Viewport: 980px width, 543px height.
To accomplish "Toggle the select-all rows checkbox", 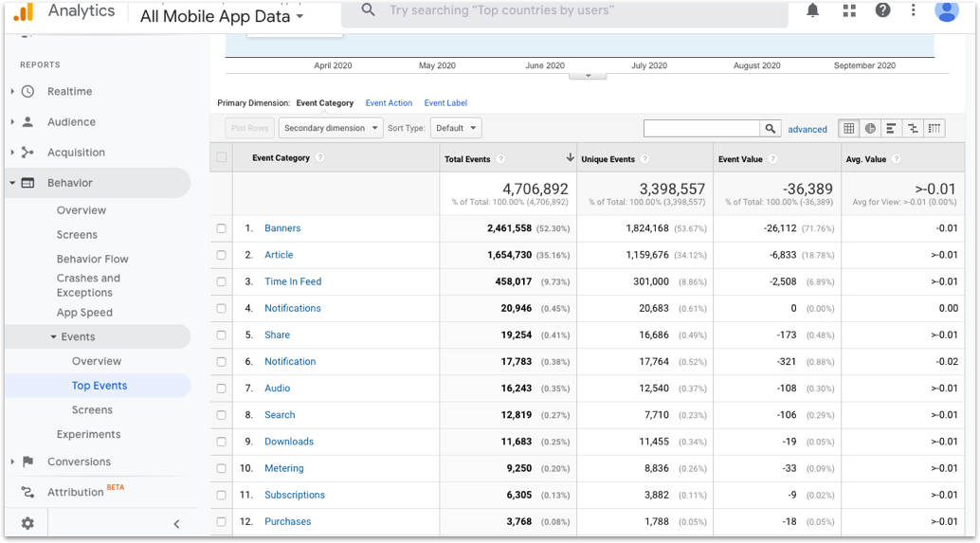I will [222, 157].
